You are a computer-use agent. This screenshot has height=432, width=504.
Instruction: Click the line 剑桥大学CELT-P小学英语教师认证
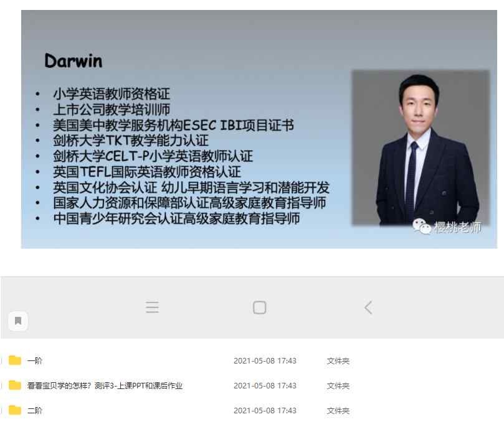pos(153,156)
